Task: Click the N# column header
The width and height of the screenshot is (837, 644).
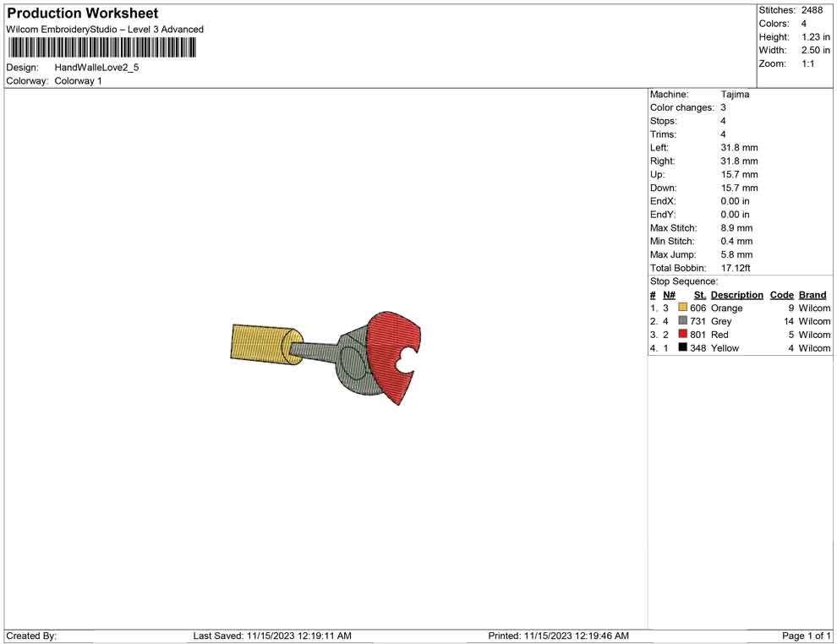Action: pyautogui.click(x=670, y=295)
